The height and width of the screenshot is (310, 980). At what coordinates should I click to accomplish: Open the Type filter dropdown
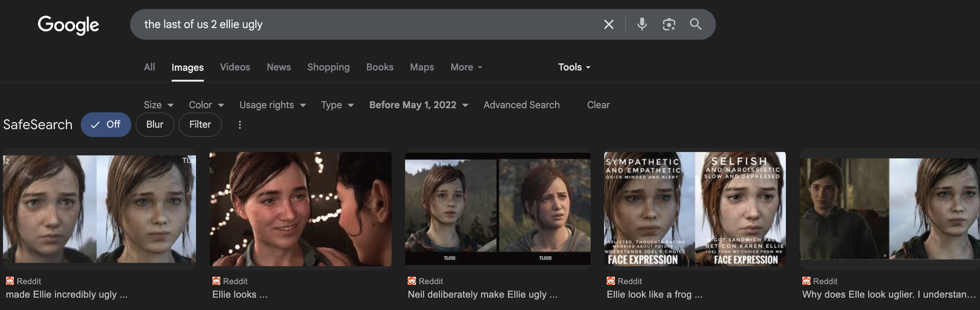(x=337, y=105)
